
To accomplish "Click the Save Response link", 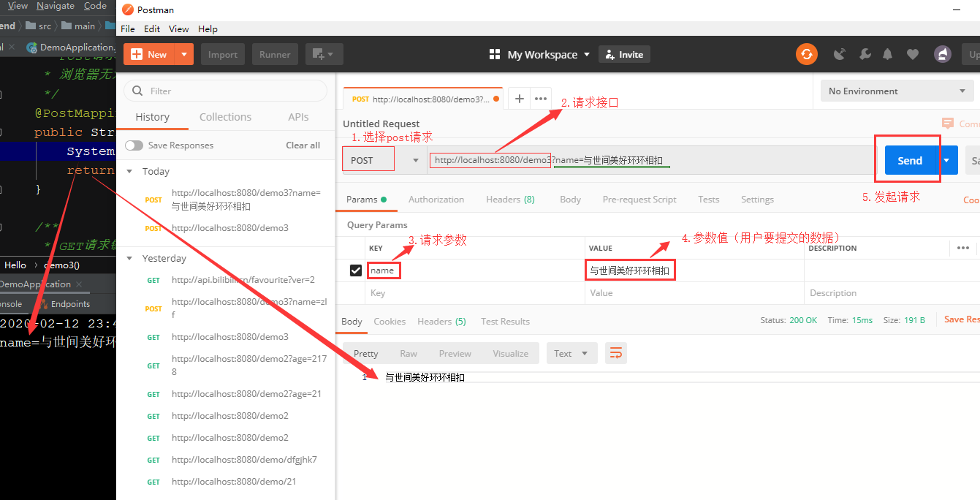I will (962, 319).
